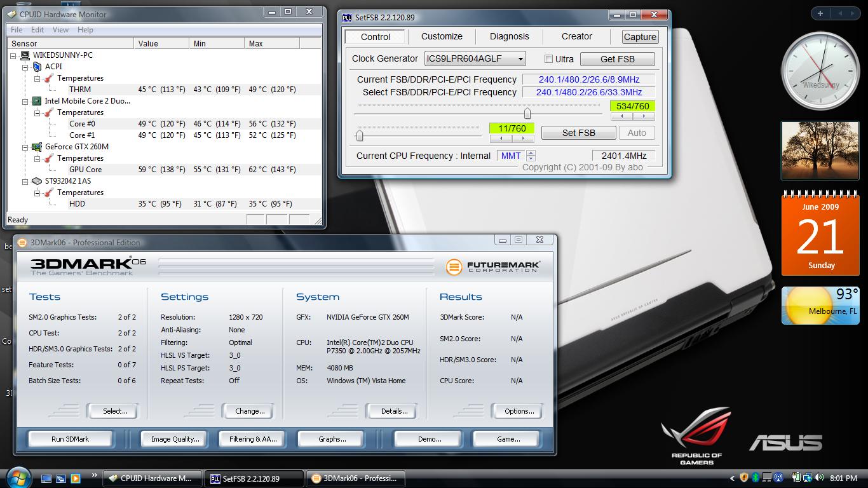The width and height of the screenshot is (868, 488).
Task: Open the File menu in Hardware Monitor
Action: pyautogui.click(x=17, y=30)
